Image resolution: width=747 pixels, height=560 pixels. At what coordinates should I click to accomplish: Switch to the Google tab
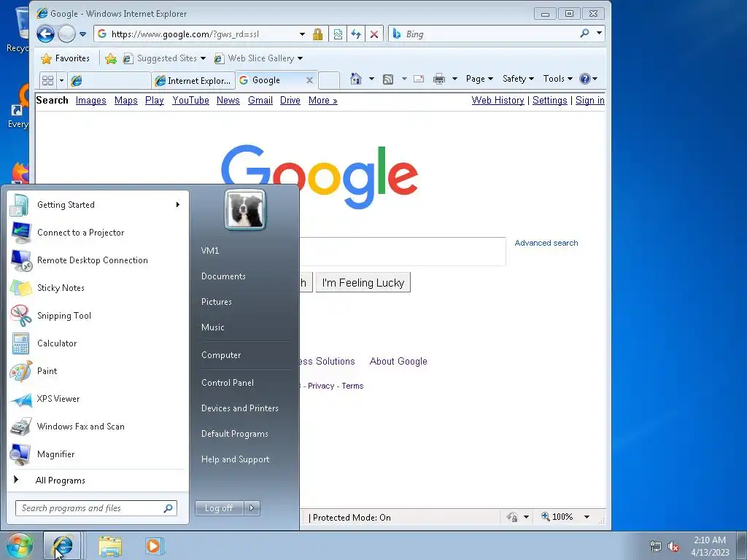[x=275, y=80]
